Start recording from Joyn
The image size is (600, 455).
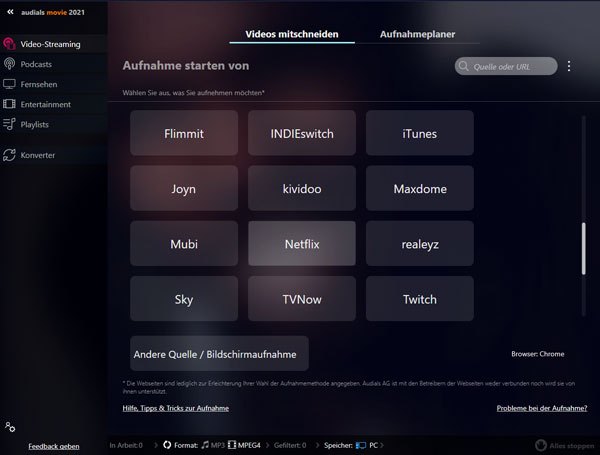pos(184,188)
